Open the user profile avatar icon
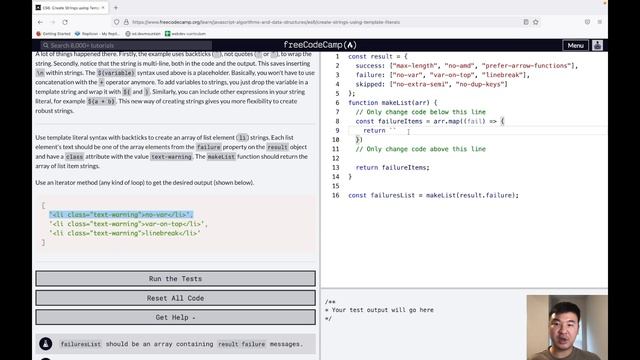640x360 pixels. point(598,45)
